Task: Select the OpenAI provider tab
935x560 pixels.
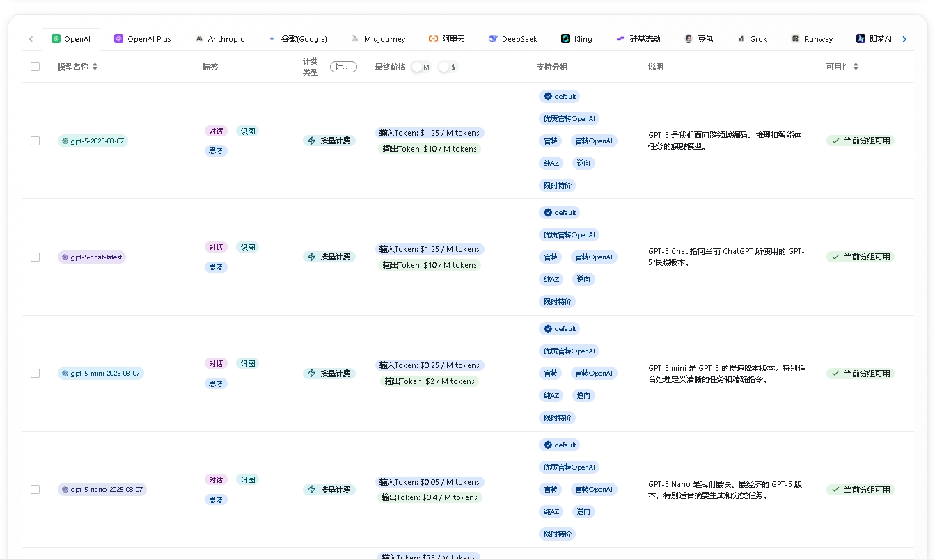Action: 71,39
